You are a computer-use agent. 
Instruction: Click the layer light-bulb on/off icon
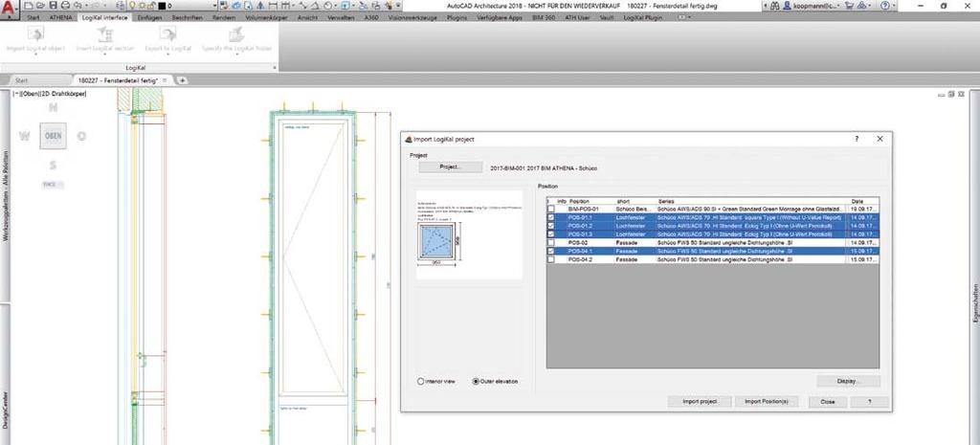pyautogui.click(x=132, y=5)
